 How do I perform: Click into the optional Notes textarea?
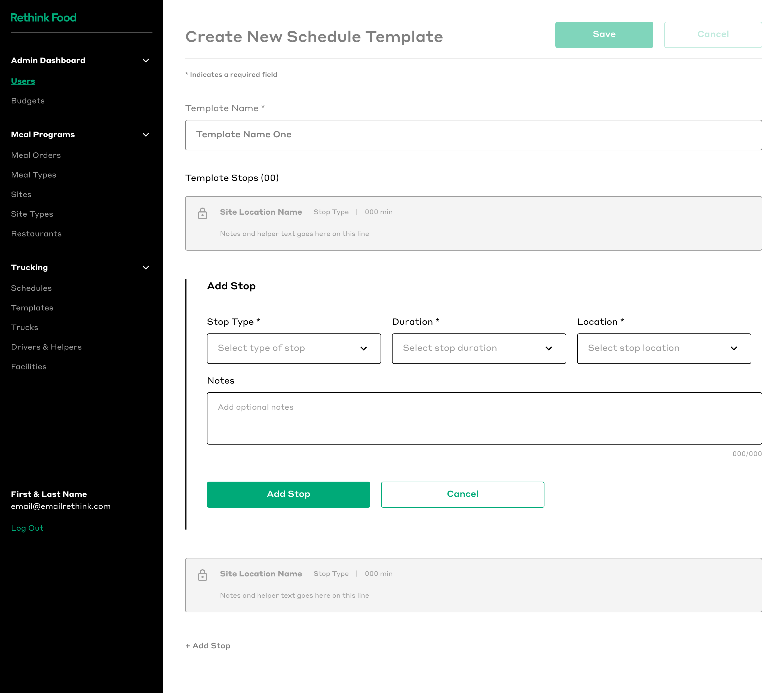(484, 418)
